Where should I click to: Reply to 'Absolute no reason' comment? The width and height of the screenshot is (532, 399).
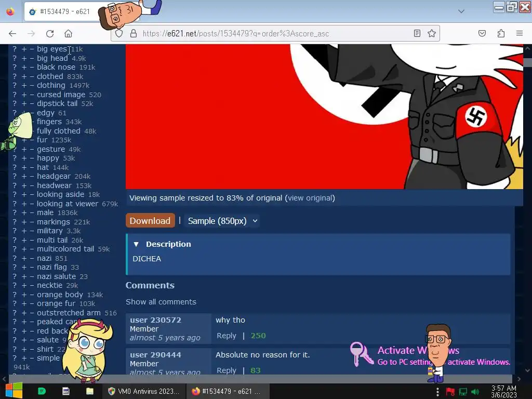(x=227, y=370)
